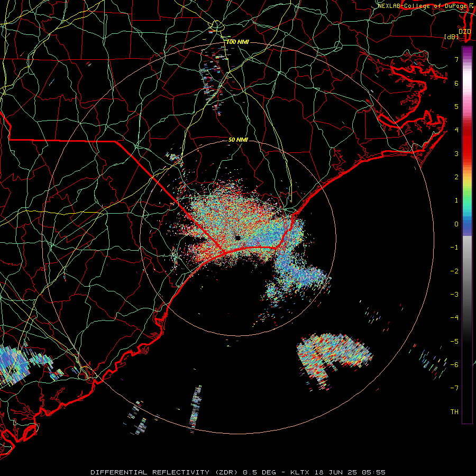This screenshot has width=476, height=476.
Task: Click the KLTX radar site black dot
Action: [x=237, y=238]
